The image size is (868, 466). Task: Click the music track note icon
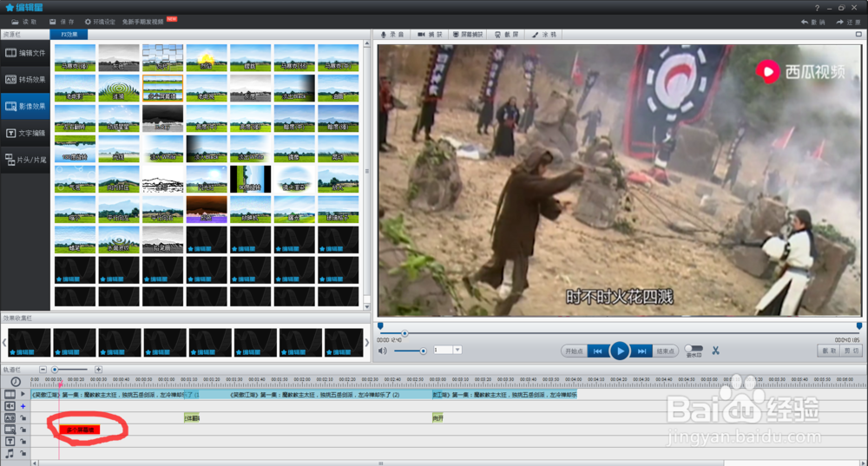(x=10, y=453)
